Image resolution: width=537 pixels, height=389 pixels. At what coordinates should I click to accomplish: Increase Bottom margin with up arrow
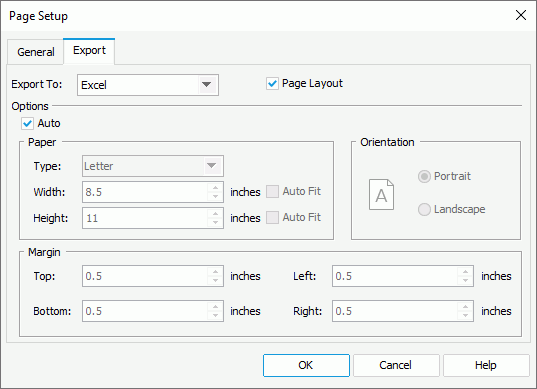click(215, 306)
